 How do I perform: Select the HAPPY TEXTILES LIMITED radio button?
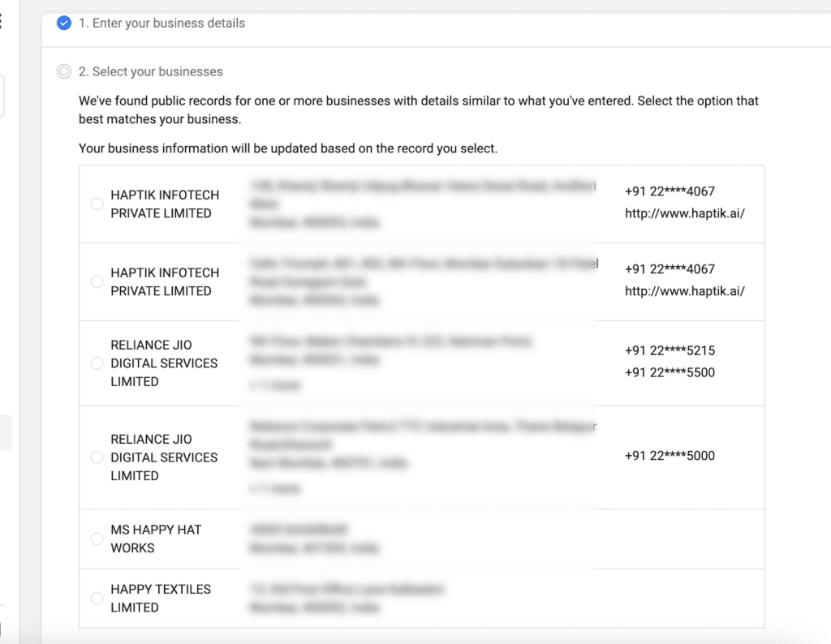click(97, 598)
